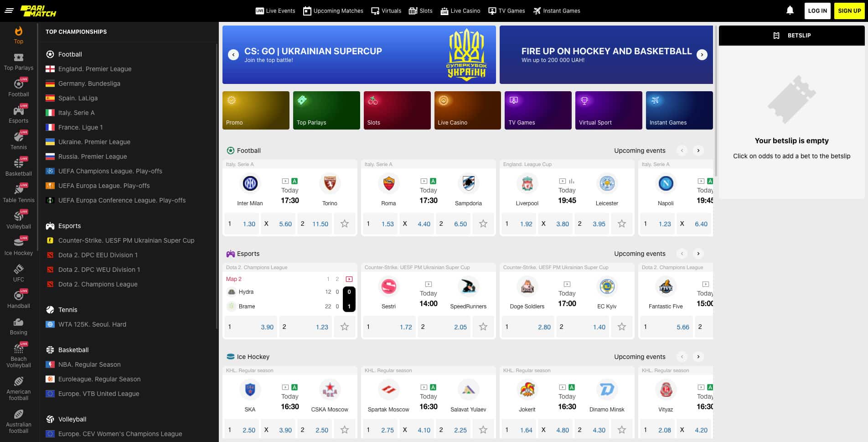Favorite Inter Milan vs Torino match
Image resolution: width=868 pixels, height=442 pixels.
pyautogui.click(x=345, y=224)
